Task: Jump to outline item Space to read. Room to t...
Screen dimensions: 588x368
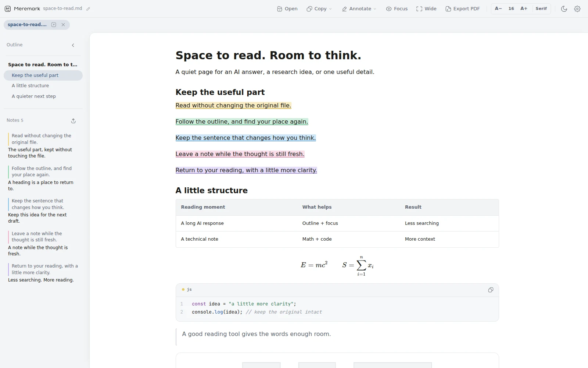Action: (43, 65)
